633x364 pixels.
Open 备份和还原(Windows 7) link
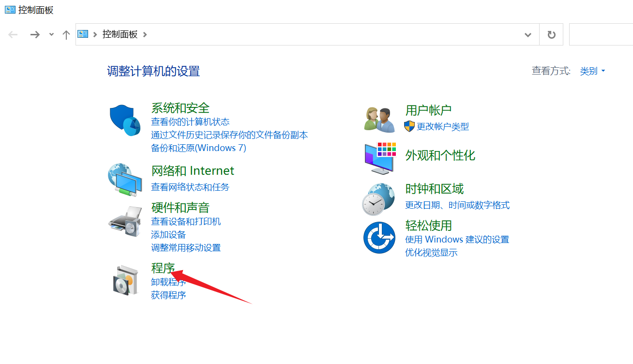[198, 148]
